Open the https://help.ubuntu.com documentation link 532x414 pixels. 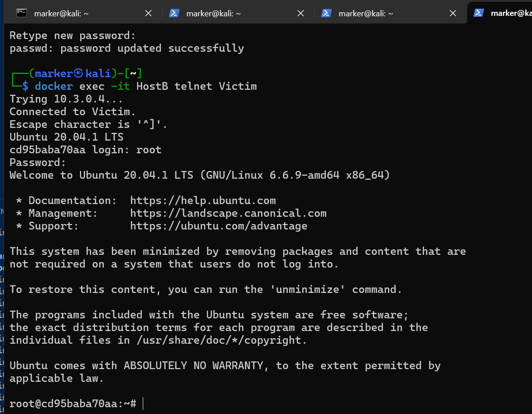(x=203, y=200)
